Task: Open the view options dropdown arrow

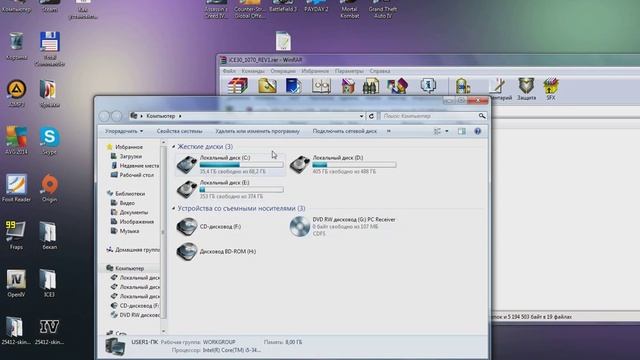Action: click(x=447, y=131)
